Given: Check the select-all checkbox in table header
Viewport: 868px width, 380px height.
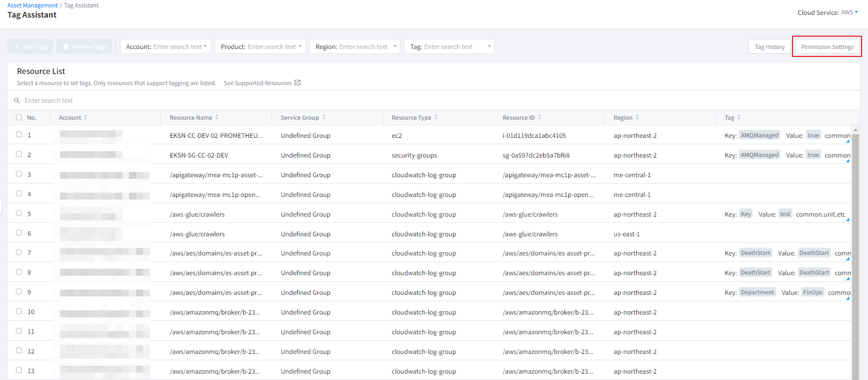Looking at the screenshot, I should point(19,118).
